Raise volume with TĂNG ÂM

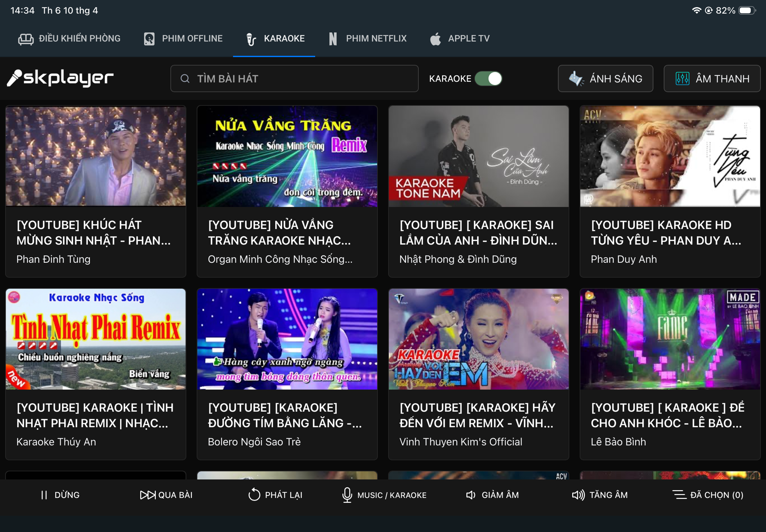pyautogui.click(x=600, y=495)
